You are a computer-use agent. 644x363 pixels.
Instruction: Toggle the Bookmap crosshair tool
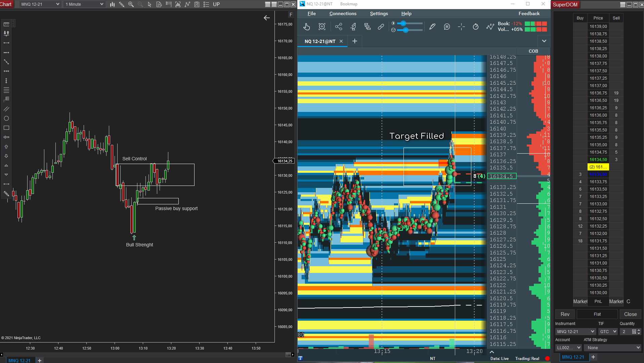(x=461, y=27)
